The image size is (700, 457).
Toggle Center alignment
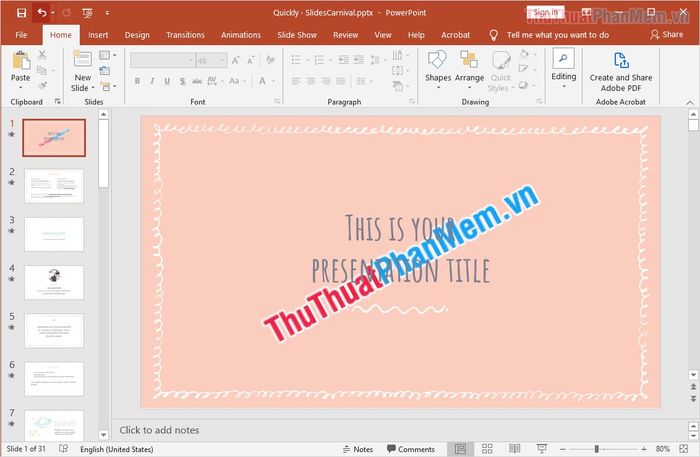(x=311, y=81)
